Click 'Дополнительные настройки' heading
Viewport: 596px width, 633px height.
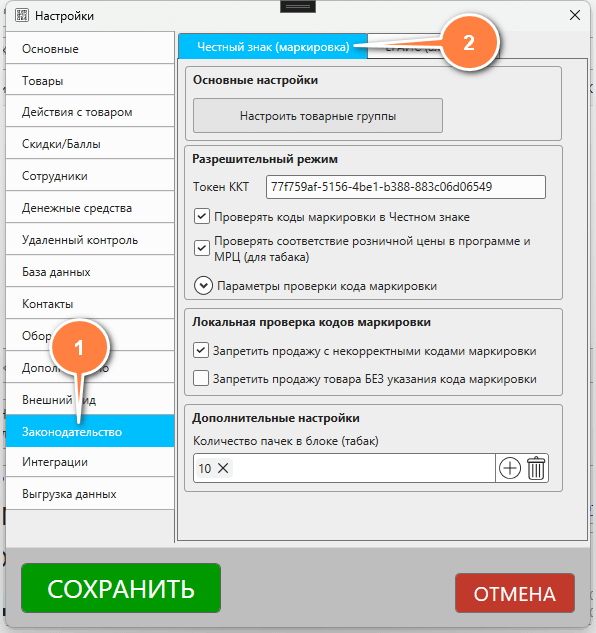(276, 418)
